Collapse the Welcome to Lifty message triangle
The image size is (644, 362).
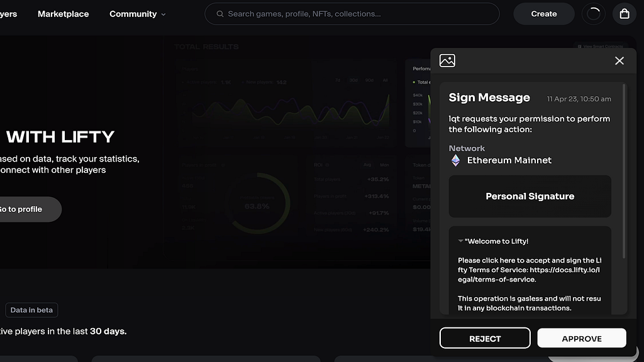point(460,241)
